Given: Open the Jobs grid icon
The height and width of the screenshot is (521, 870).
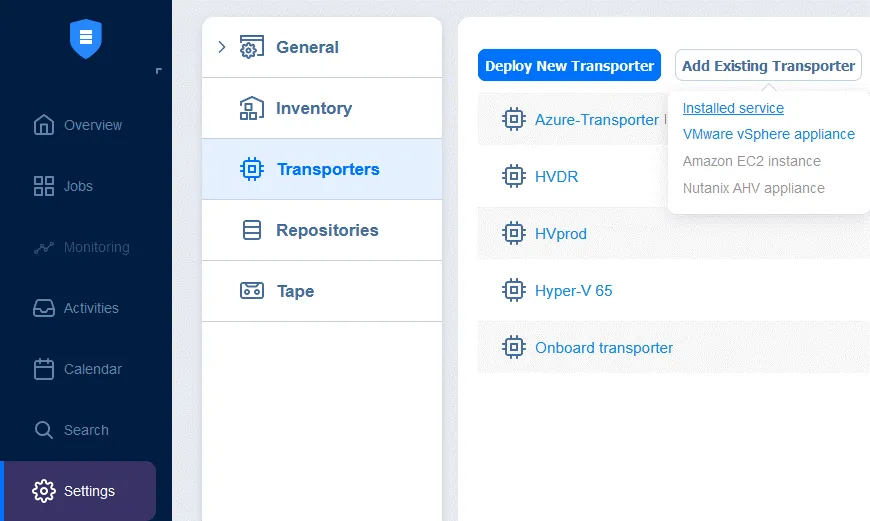Looking at the screenshot, I should pos(44,186).
